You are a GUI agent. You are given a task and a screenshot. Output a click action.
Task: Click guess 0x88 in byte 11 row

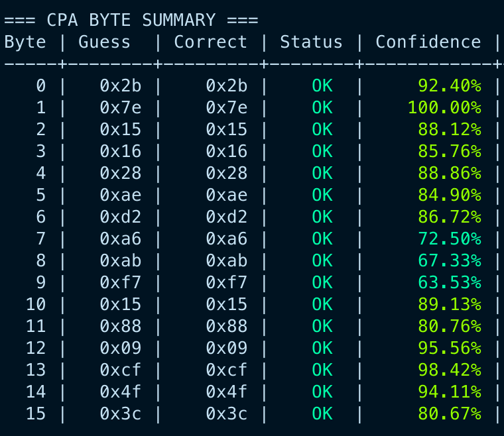coord(120,326)
